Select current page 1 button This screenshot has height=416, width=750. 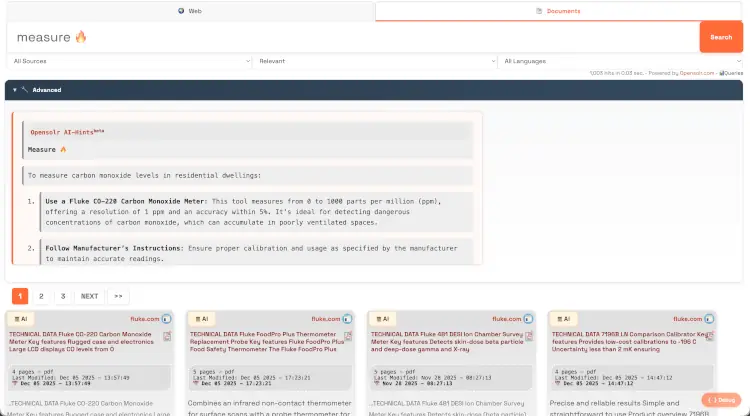click(20, 296)
